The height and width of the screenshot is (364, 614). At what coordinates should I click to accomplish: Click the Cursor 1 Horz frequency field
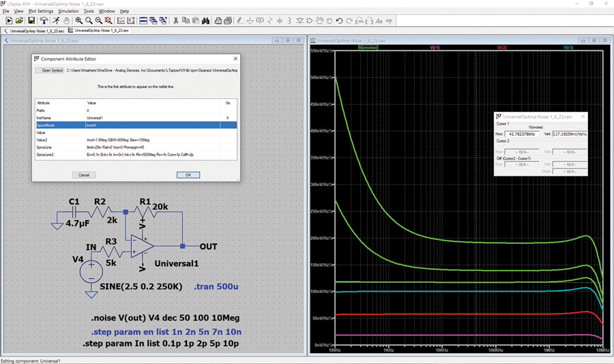522,134
